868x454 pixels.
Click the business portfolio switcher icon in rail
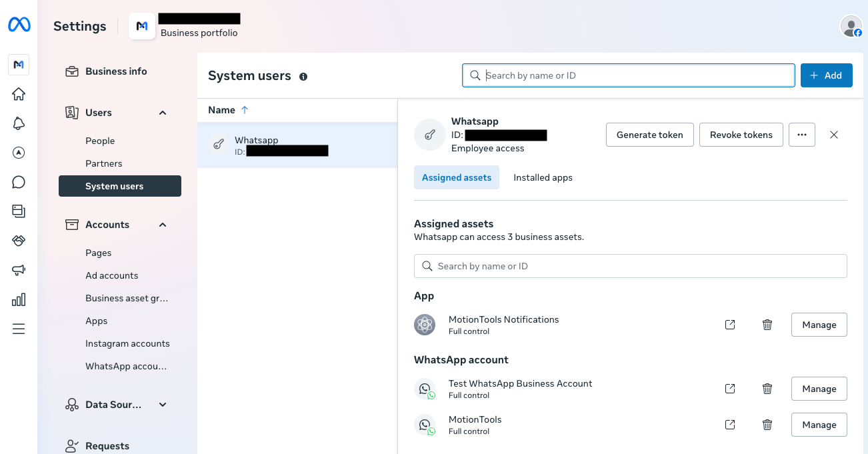tap(19, 65)
